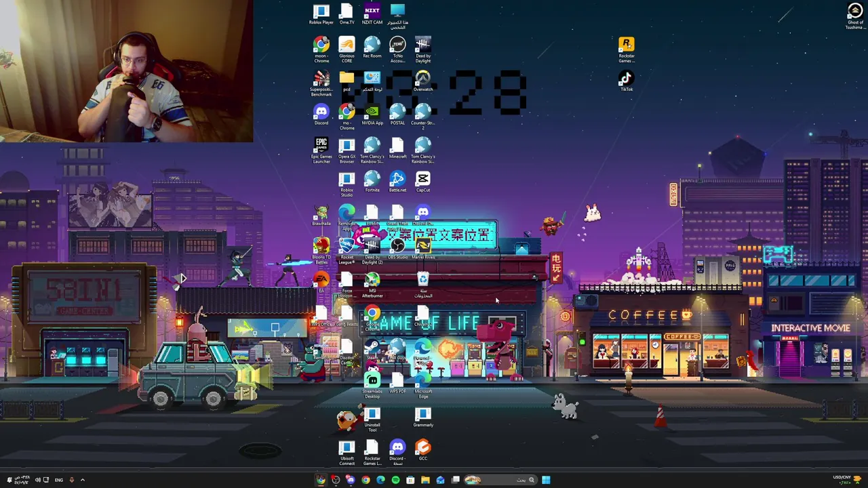
Task: Launch Steam from the desktop
Action: click(372, 349)
